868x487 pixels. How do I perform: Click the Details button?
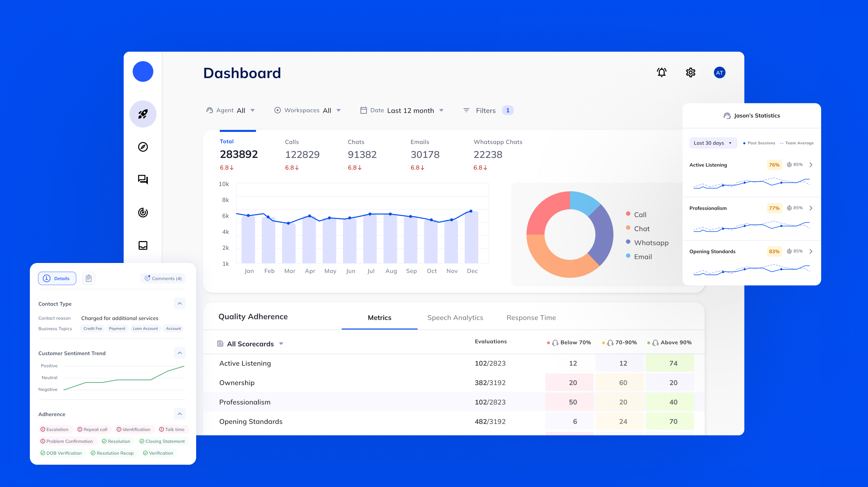(57, 278)
